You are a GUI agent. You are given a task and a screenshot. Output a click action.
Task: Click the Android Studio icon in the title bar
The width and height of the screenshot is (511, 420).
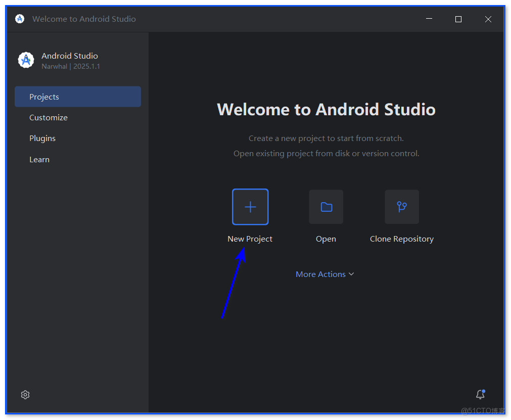pos(19,19)
